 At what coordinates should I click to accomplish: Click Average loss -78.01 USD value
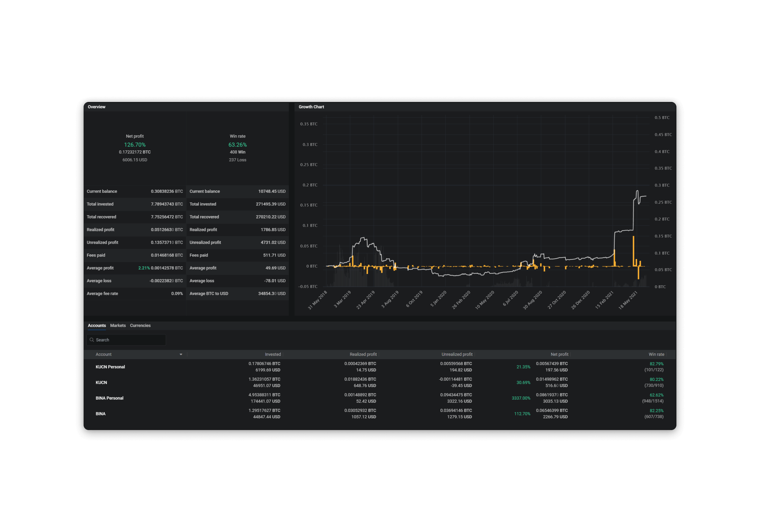[x=275, y=281]
